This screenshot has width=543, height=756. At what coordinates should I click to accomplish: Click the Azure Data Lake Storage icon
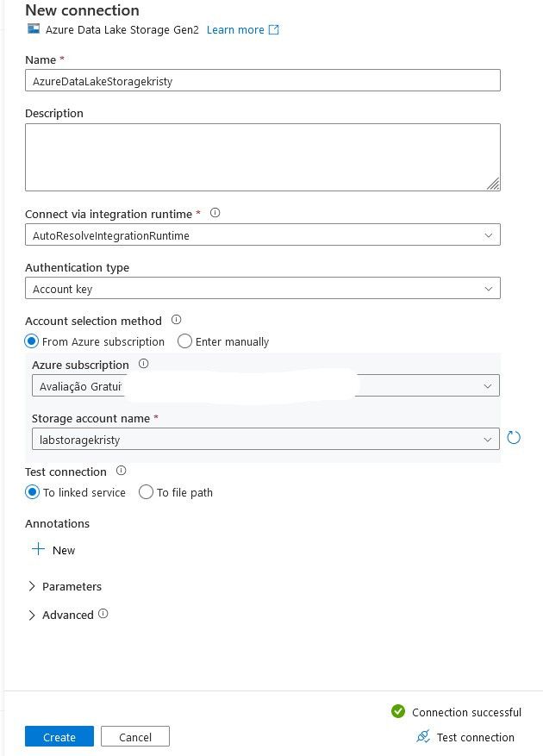click(x=34, y=29)
